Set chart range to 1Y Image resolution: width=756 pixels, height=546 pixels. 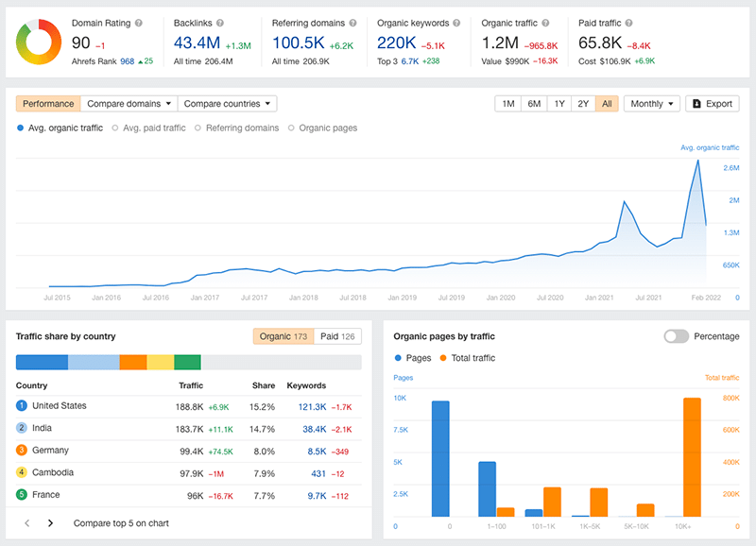click(x=558, y=104)
